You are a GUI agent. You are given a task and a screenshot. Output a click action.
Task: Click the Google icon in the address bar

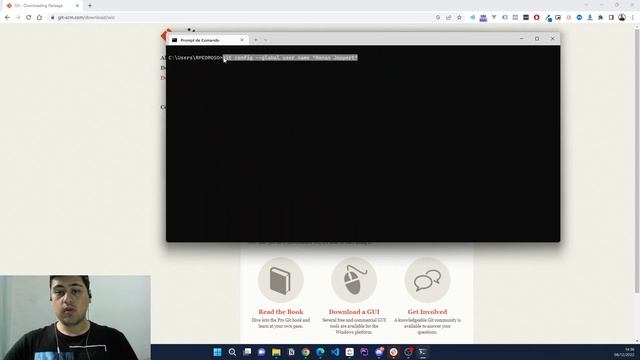click(438, 18)
